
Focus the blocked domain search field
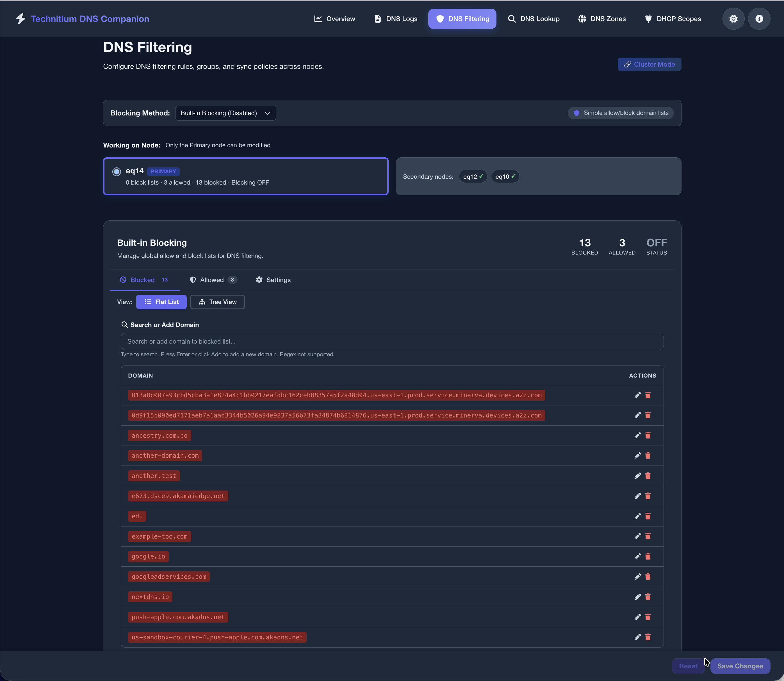point(391,341)
